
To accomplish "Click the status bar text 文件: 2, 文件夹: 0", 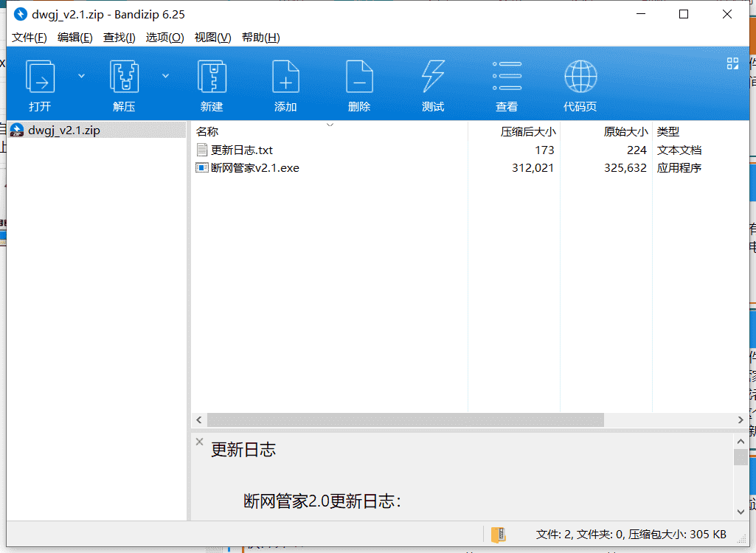I will (x=580, y=534).
